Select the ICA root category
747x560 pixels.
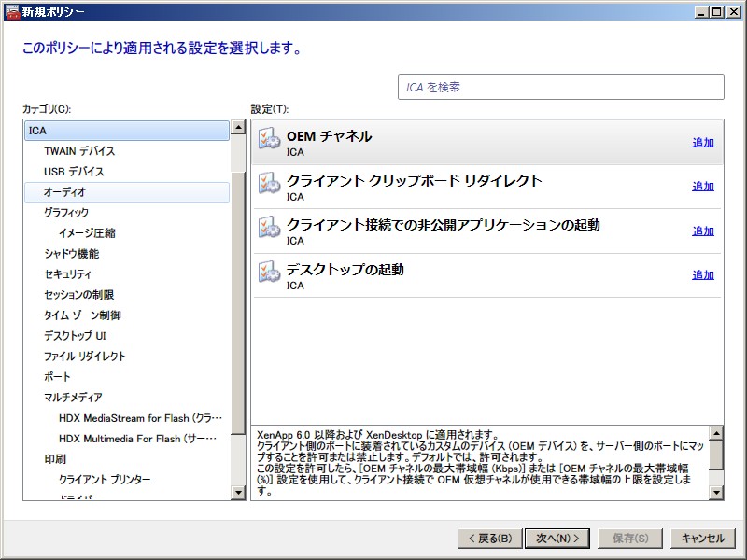pos(37,131)
